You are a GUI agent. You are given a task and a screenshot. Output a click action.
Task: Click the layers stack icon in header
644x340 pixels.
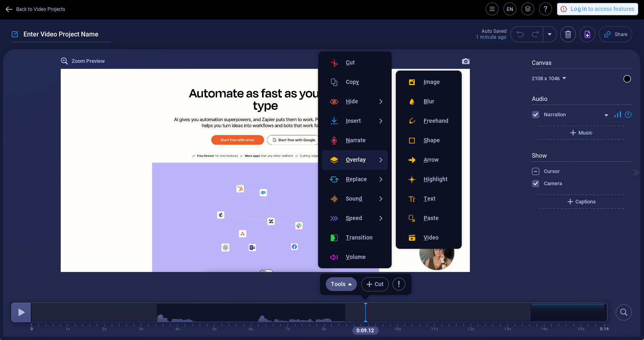tap(528, 9)
